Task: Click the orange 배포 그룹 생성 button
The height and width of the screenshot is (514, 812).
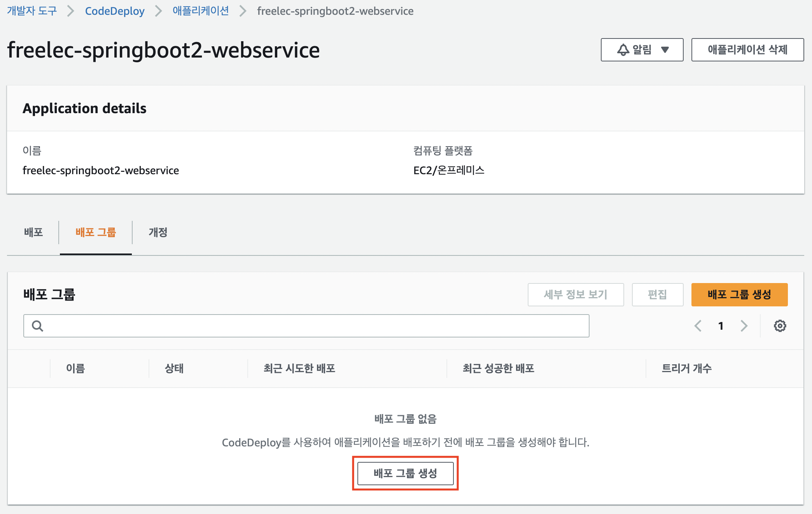Action: pyautogui.click(x=739, y=294)
